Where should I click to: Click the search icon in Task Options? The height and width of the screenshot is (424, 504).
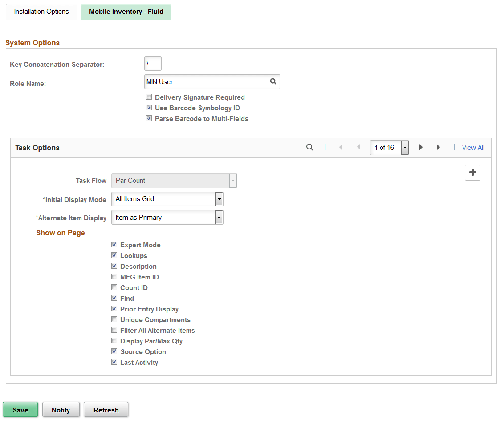[310, 147]
